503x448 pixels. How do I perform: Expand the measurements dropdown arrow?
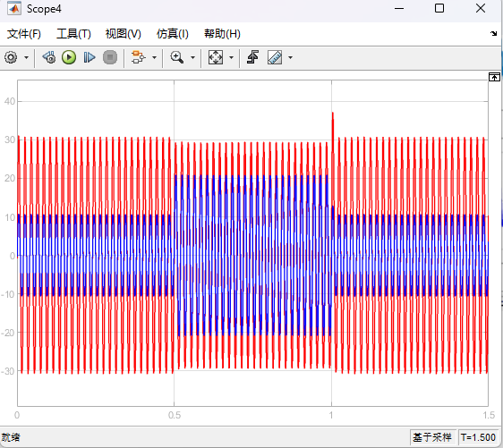290,58
